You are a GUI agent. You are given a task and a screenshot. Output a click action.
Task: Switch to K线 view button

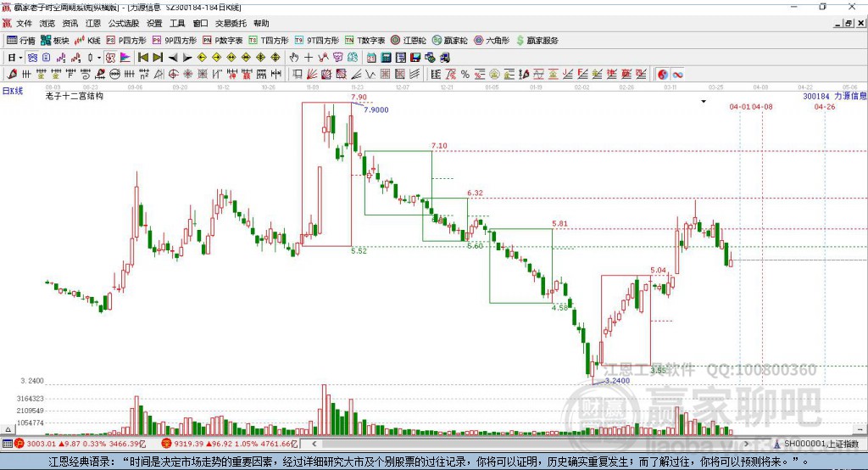coord(87,41)
